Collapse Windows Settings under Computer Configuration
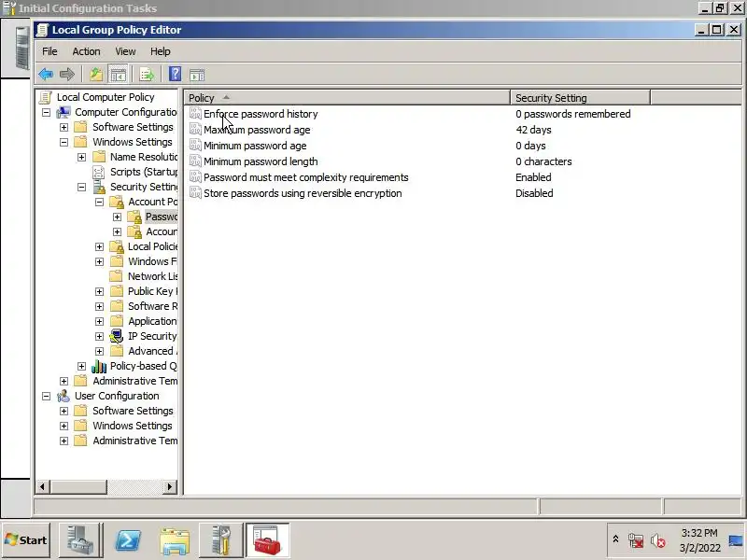 (x=63, y=142)
